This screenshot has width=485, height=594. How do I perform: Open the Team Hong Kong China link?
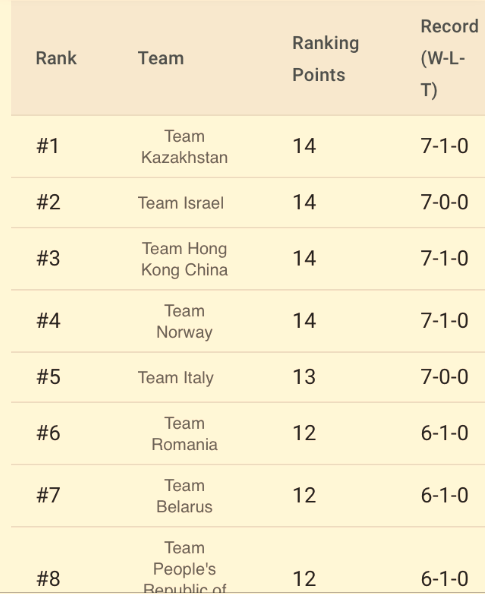pyautogui.click(x=185, y=259)
